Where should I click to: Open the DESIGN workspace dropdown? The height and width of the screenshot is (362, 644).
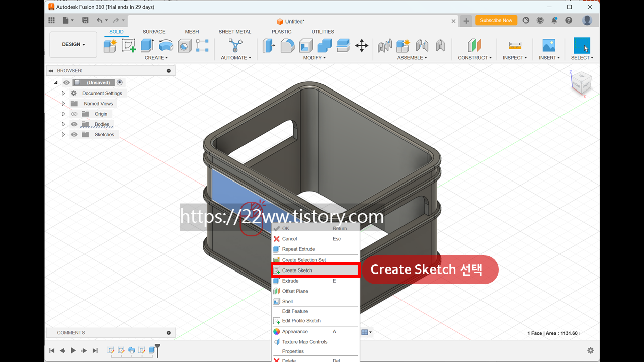click(73, 44)
